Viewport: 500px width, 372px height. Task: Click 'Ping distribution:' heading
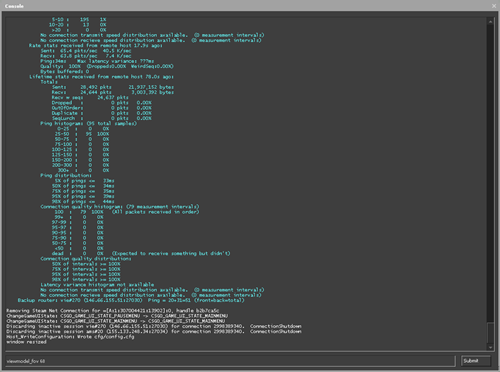(x=66, y=175)
